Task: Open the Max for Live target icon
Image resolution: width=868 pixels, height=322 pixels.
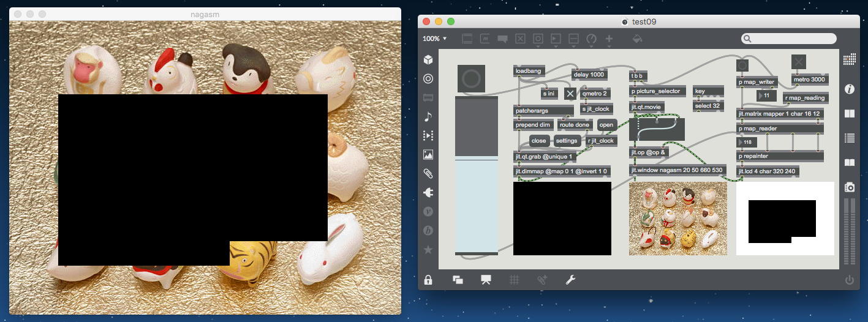Action: click(428, 79)
